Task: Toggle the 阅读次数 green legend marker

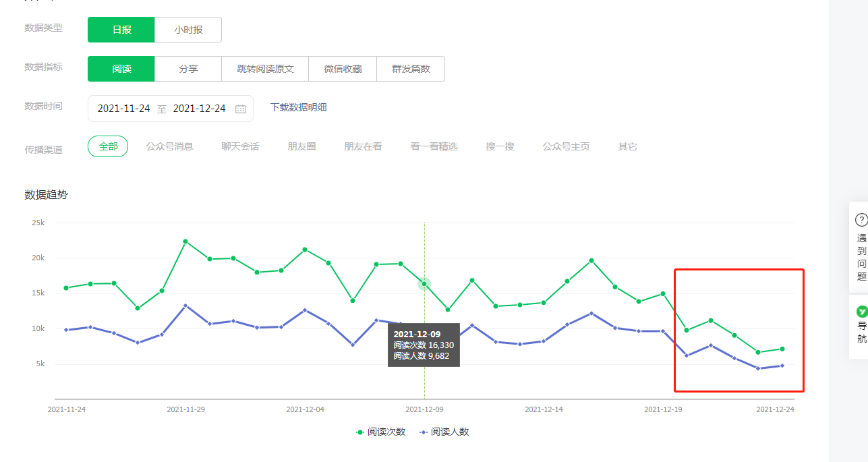Action: [x=360, y=432]
